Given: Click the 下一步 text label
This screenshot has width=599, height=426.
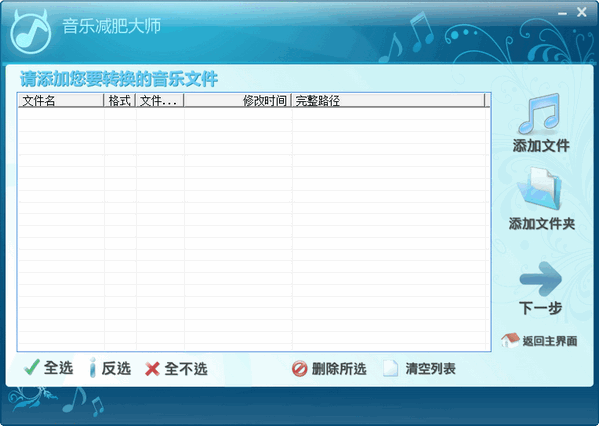Looking at the screenshot, I should 540,308.
